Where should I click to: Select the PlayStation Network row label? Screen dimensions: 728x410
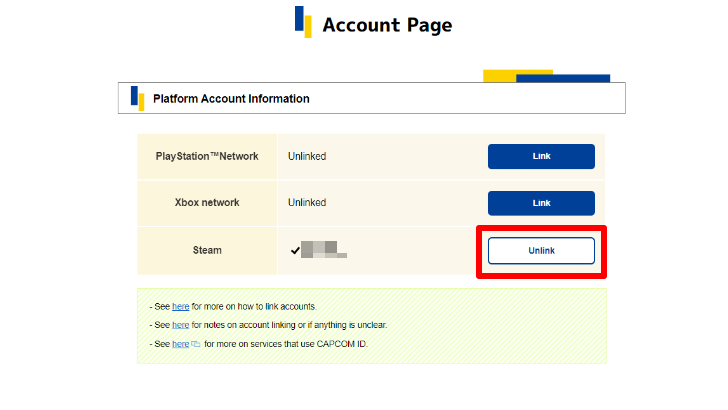pyautogui.click(x=207, y=156)
